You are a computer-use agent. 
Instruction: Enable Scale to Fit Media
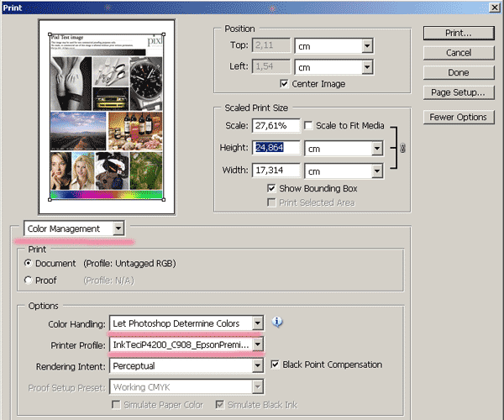308,125
